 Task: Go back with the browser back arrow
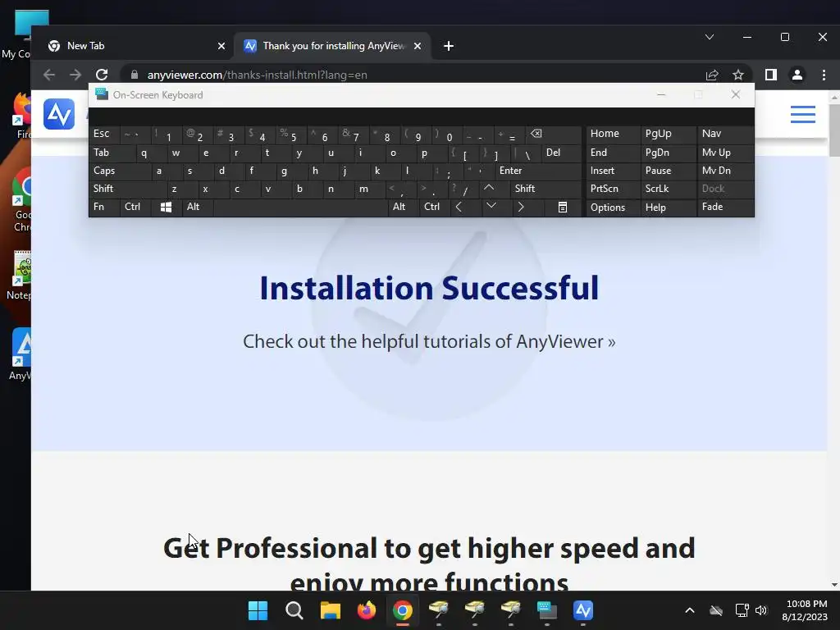click(49, 75)
